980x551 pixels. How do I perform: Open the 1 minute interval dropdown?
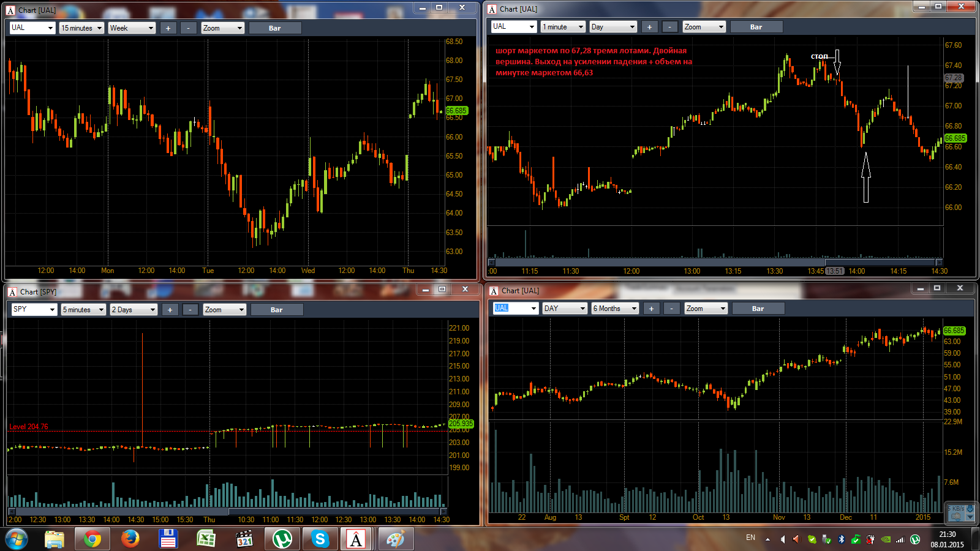click(563, 27)
